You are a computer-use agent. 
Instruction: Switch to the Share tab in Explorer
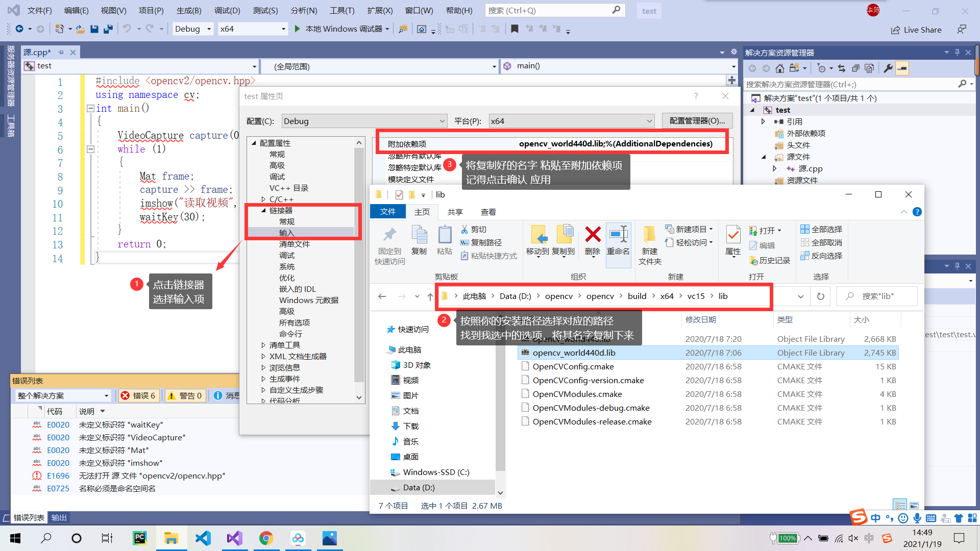click(455, 212)
